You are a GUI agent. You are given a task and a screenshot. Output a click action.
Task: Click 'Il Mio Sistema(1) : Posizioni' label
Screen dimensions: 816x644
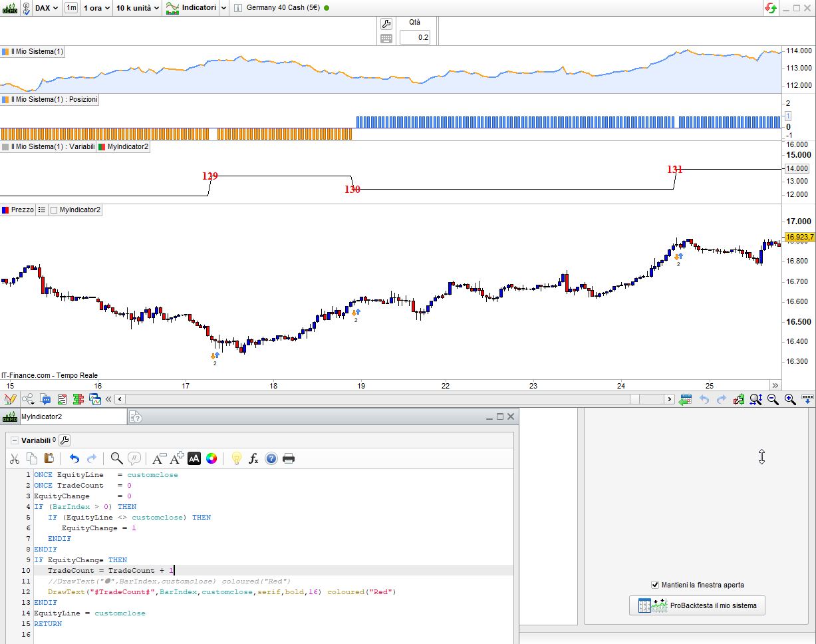pyautogui.click(x=49, y=99)
